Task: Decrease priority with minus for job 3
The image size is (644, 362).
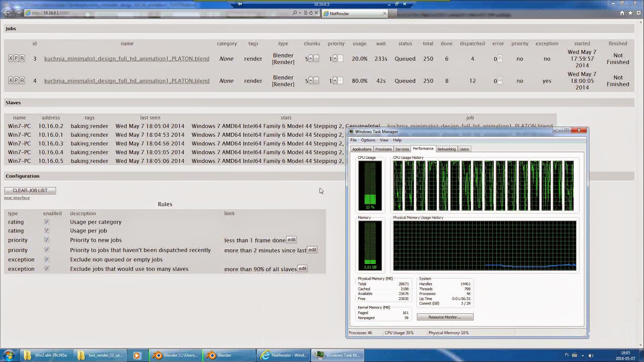Action: (341, 58)
